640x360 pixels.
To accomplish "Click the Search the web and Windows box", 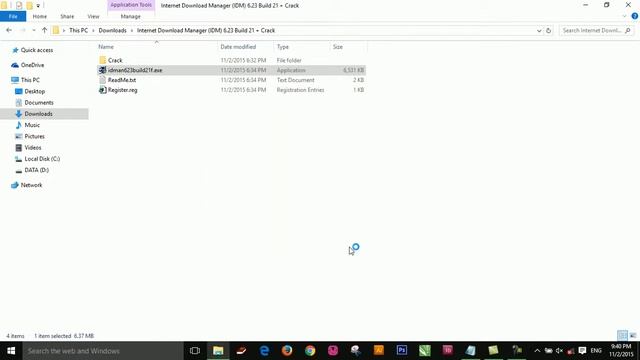I will pyautogui.click(x=103, y=351).
